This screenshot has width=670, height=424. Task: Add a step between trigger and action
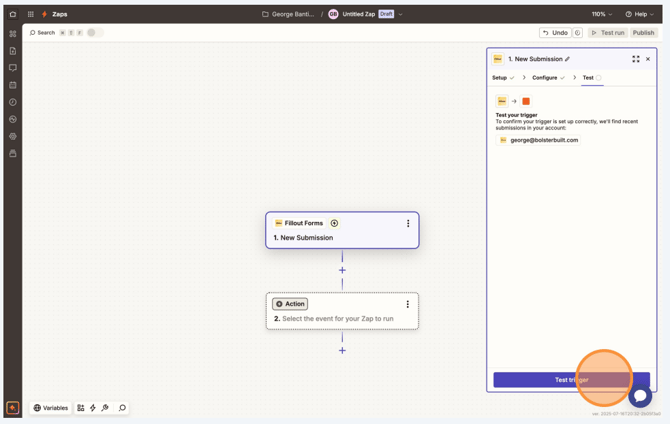click(342, 270)
